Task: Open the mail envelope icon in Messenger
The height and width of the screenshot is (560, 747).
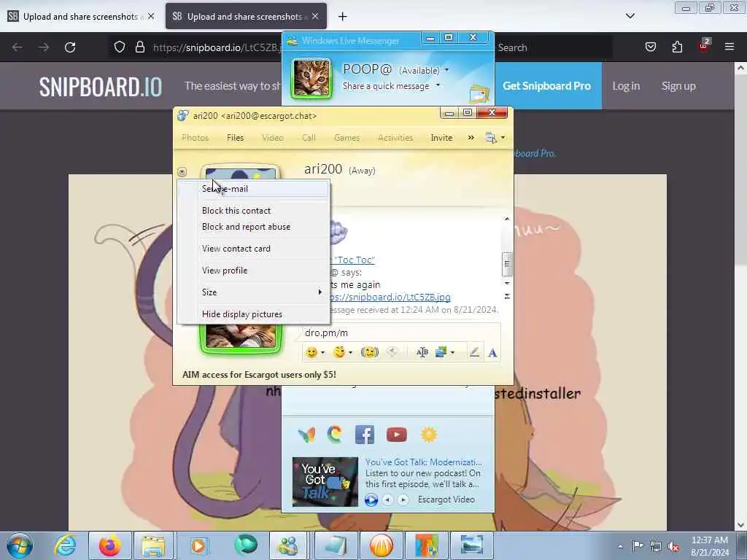Action: pyautogui.click(x=479, y=94)
